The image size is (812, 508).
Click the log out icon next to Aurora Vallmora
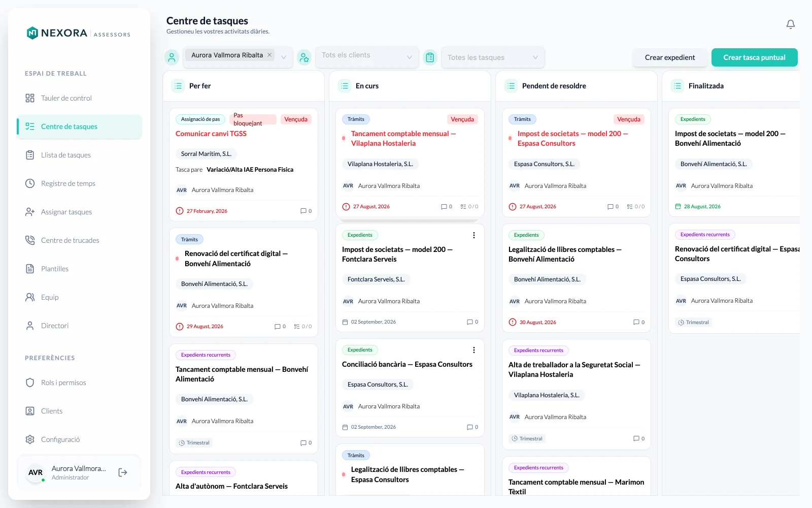[123, 472]
